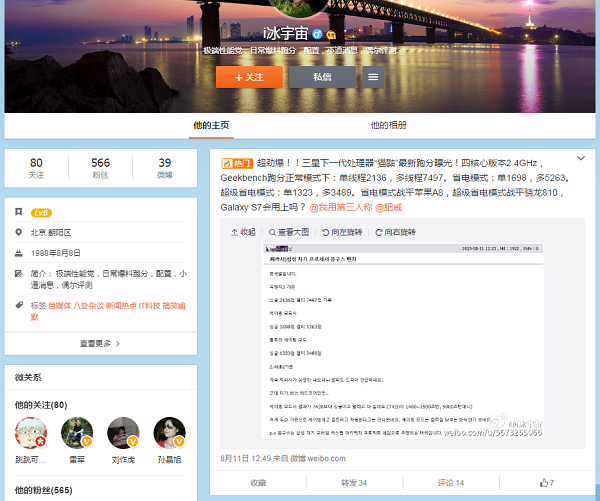This screenshot has width=600, height=501.
Task: Select the 他的主页 tab
Action: pyautogui.click(x=211, y=125)
